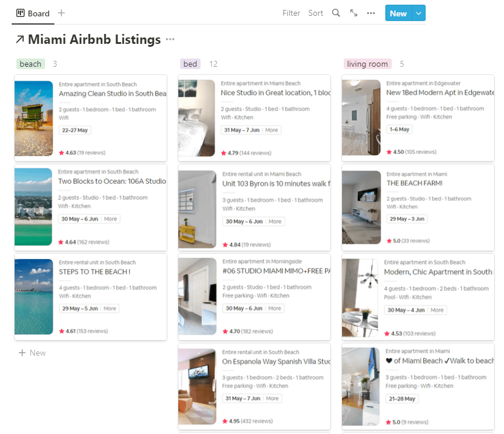Open the toolbar three-dots options icon

click(x=371, y=13)
